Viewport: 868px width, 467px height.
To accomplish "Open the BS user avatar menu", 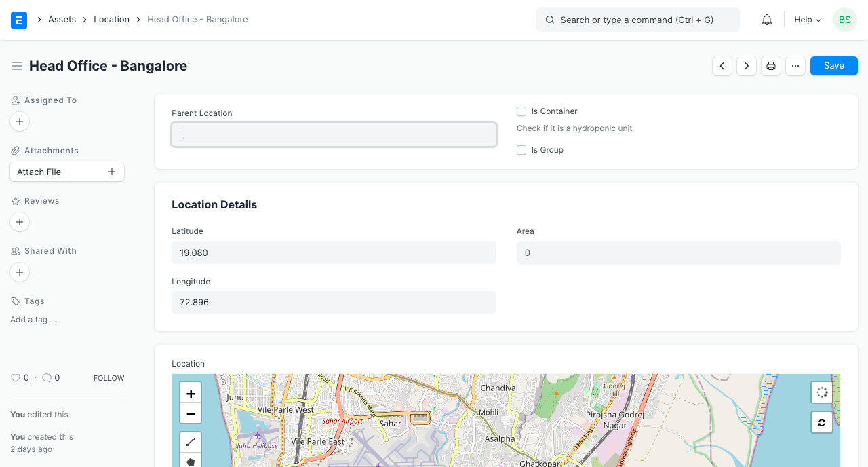I will pyautogui.click(x=845, y=20).
